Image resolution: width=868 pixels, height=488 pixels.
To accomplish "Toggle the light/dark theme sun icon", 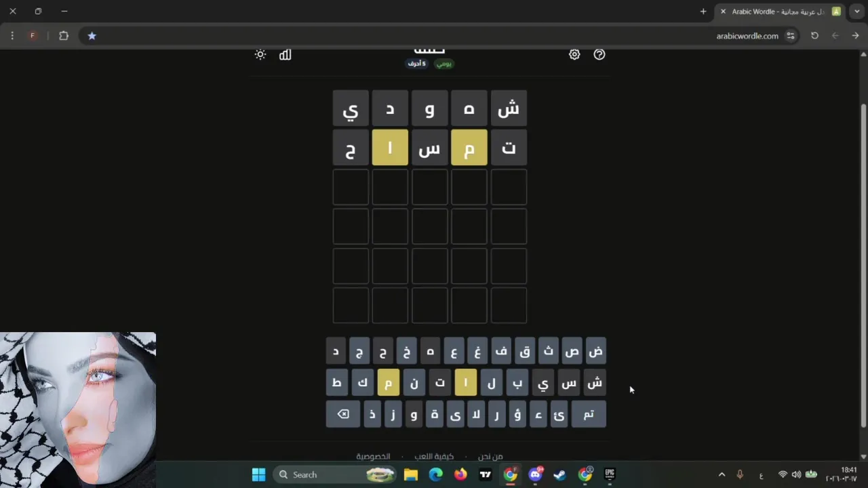I will click(x=260, y=54).
